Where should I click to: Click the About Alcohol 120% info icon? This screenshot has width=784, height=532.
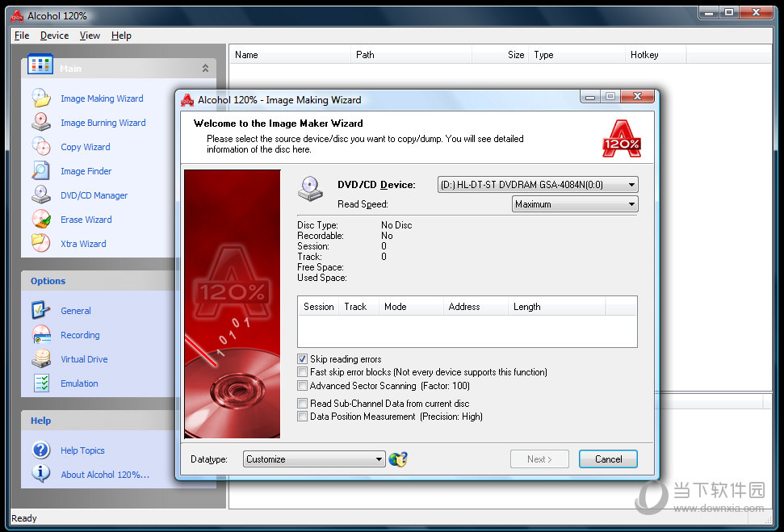click(x=41, y=474)
